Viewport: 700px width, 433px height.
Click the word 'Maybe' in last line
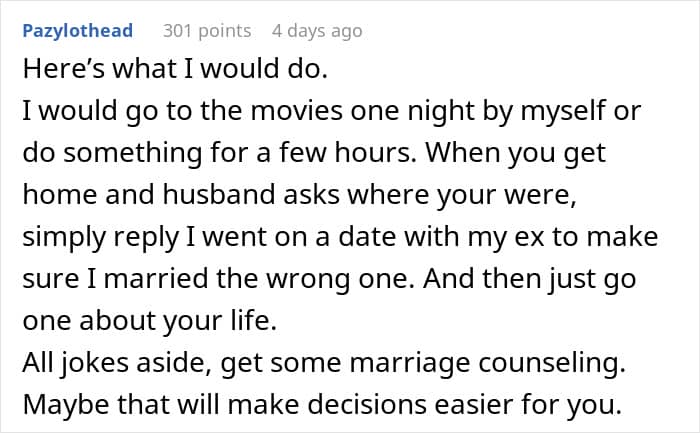tap(66, 405)
